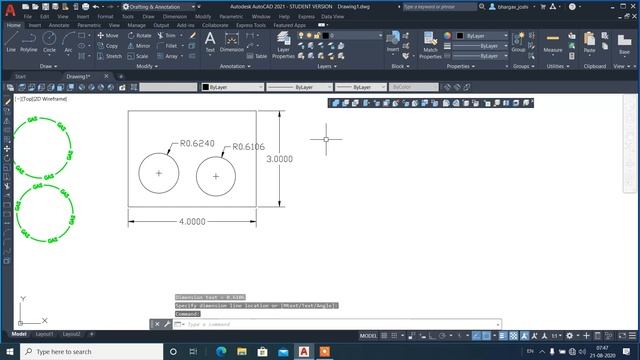
Task: Click the Top 2D Wireframe viewport label
Action: pos(41,99)
